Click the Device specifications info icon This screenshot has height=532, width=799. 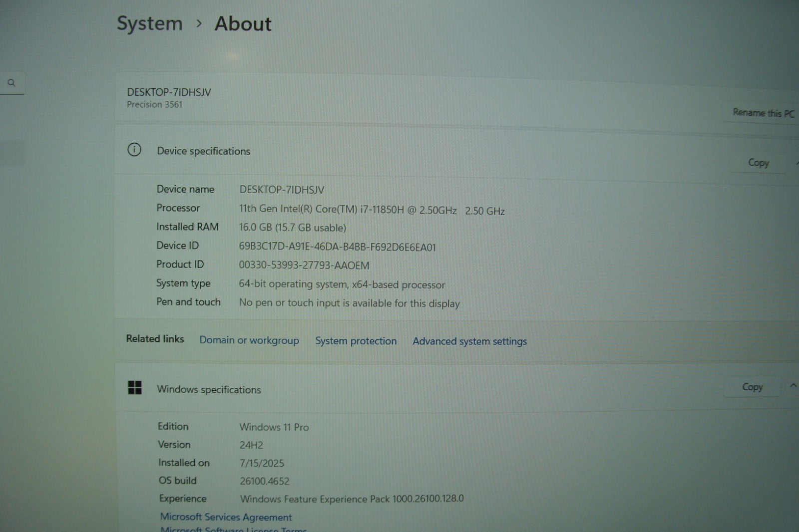[134, 150]
